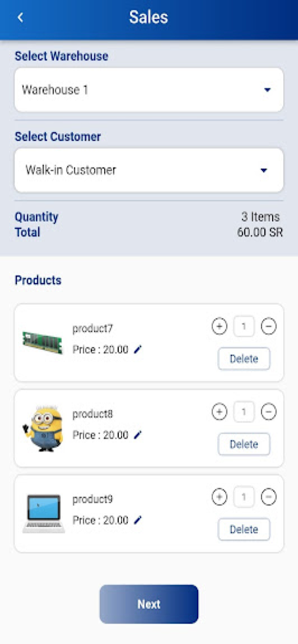Decrease the quantity of product8

[x=269, y=411]
